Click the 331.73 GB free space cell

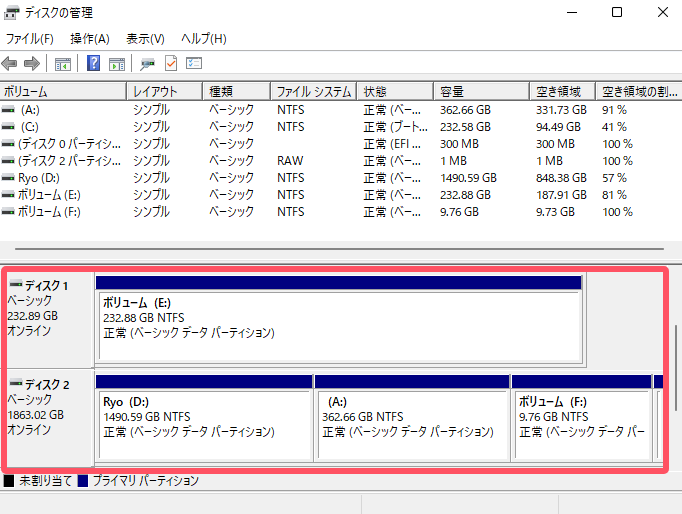(561, 110)
